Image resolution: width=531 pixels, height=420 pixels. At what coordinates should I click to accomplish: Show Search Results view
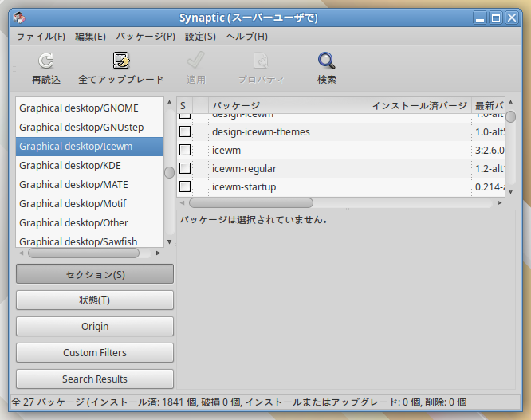click(x=95, y=379)
